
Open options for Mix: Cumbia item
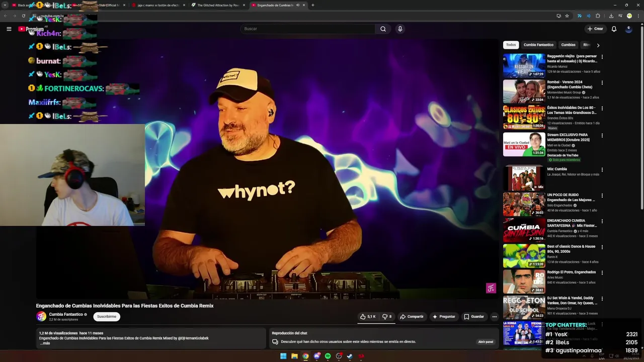point(602,169)
